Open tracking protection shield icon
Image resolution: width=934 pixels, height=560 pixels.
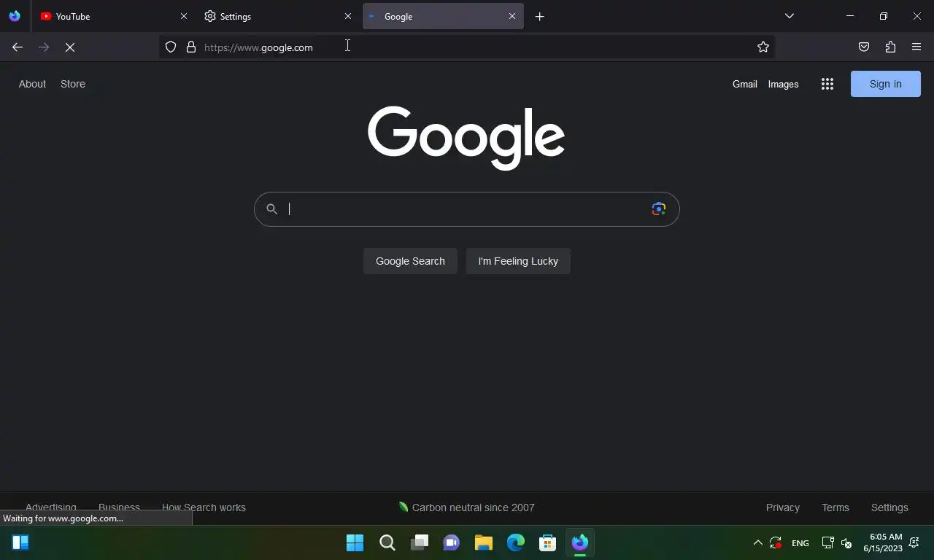(x=171, y=47)
